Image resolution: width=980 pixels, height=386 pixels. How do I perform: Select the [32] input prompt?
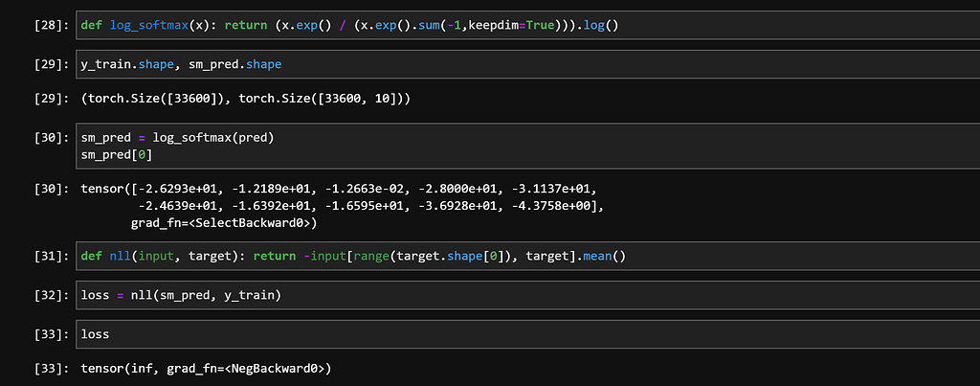(x=50, y=295)
